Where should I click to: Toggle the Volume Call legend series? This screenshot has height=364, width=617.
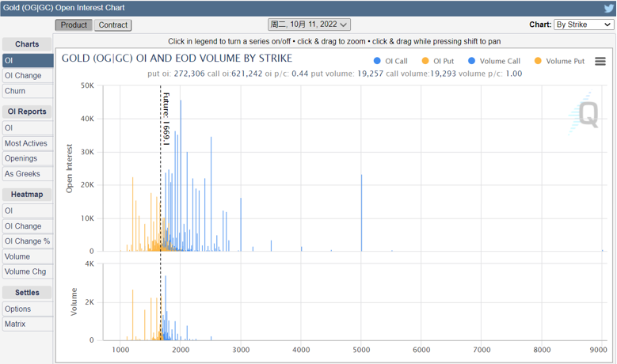(x=494, y=61)
